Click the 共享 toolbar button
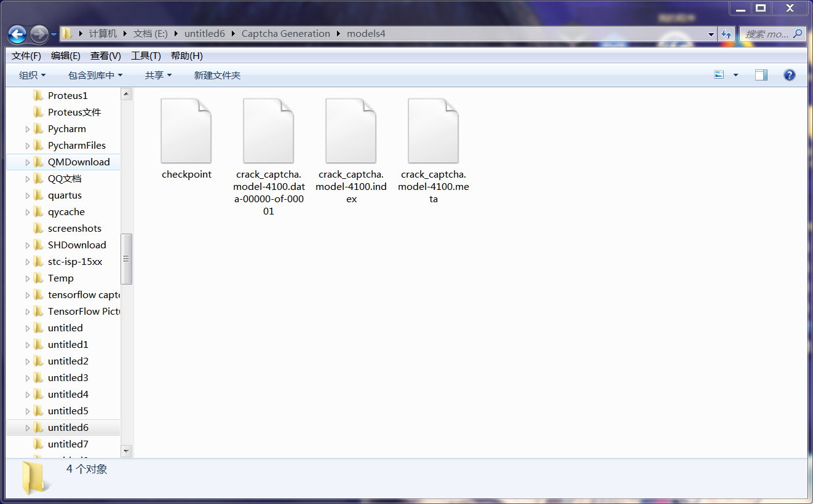Viewport: 813px width, 504px height. tap(158, 75)
